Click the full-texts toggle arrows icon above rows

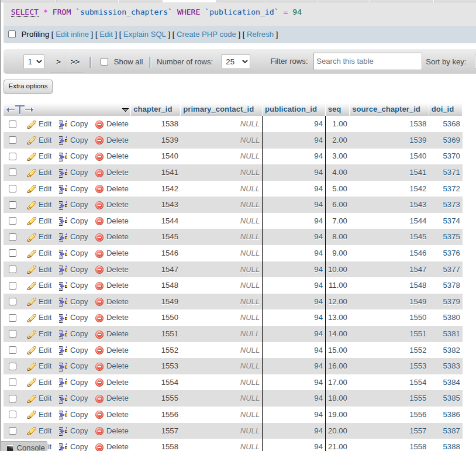tap(20, 109)
